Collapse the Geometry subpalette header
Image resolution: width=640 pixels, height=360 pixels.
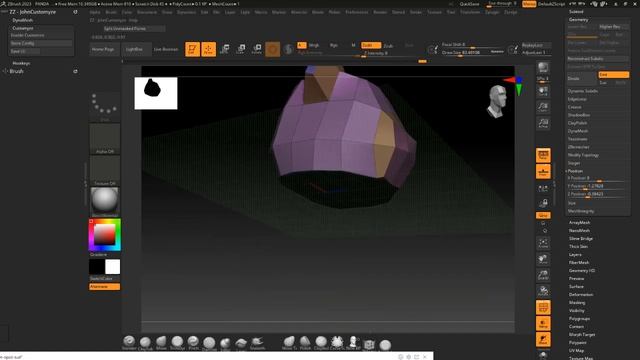coord(578,20)
